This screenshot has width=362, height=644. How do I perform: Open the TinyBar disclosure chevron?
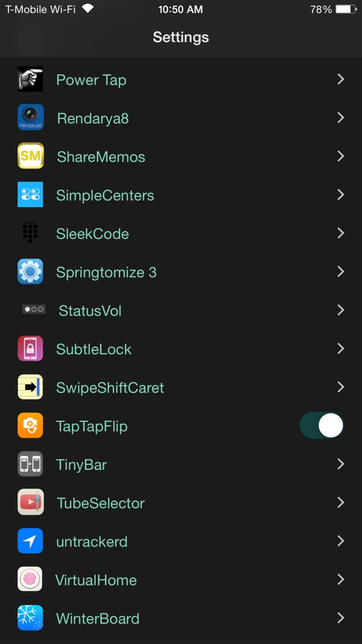click(x=340, y=464)
